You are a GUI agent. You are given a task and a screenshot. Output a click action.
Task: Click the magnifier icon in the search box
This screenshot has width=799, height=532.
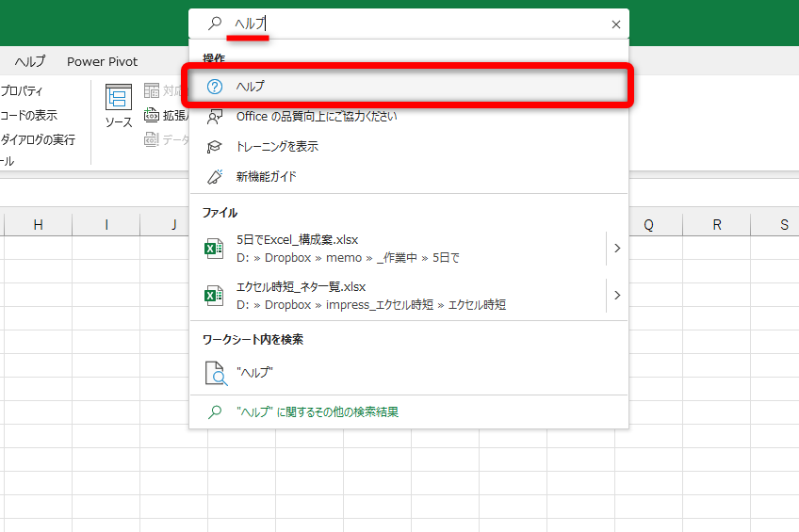(215, 23)
